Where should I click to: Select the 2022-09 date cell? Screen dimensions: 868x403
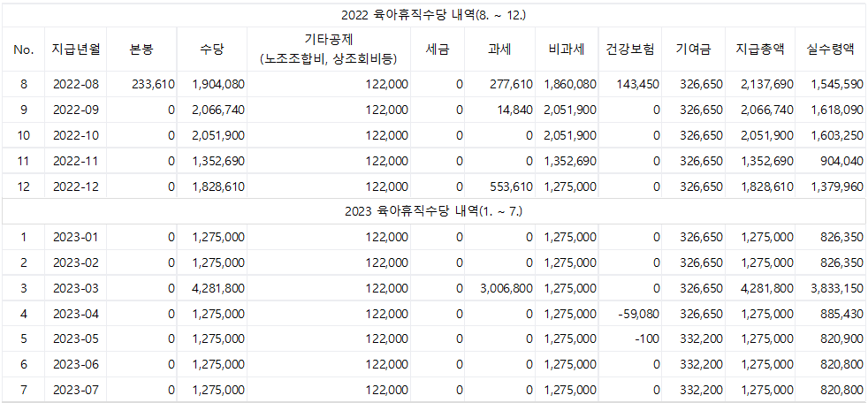[76, 110]
